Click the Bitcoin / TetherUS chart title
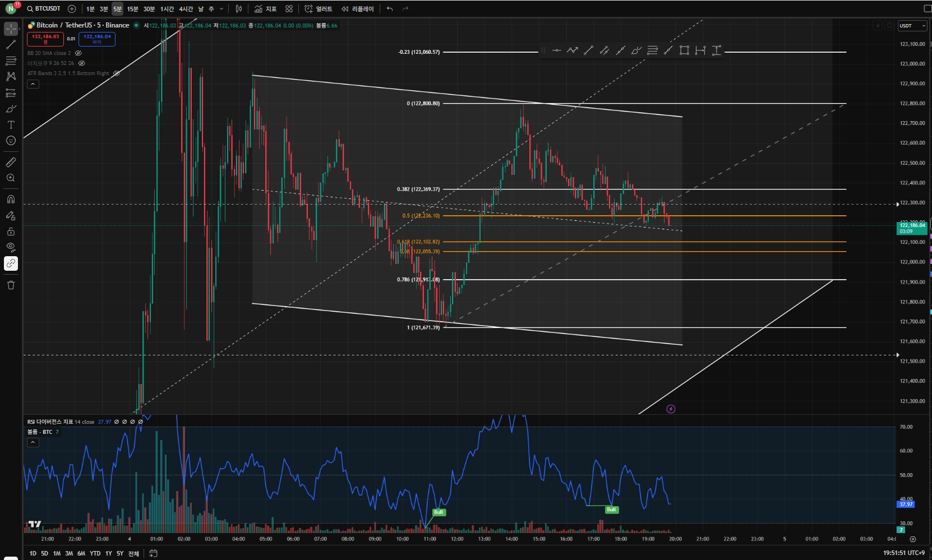Screen dimensions: 932x560 click(83, 25)
